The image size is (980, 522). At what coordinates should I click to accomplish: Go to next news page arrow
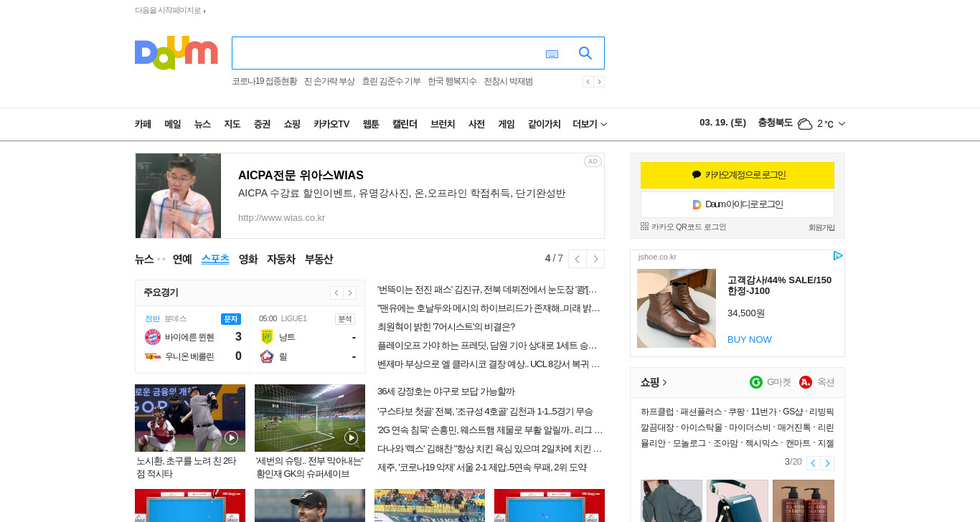pyautogui.click(x=595, y=259)
